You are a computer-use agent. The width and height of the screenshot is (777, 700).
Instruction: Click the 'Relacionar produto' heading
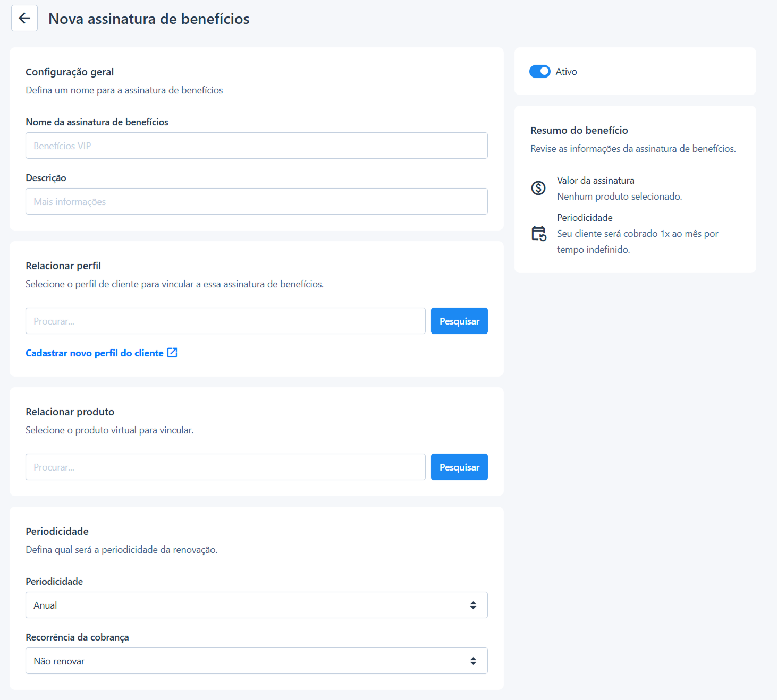(70, 412)
